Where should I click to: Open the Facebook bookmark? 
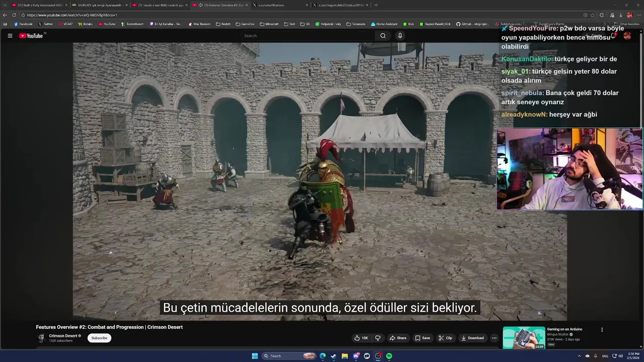pyautogui.click(x=23, y=24)
